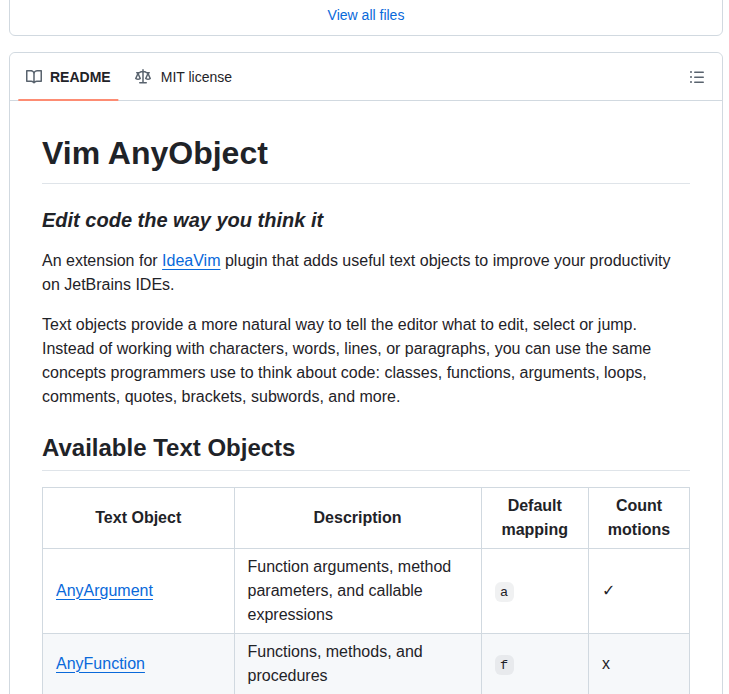Click the 'a' mapping key in AnyArgument row

click(x=504, y=592)
